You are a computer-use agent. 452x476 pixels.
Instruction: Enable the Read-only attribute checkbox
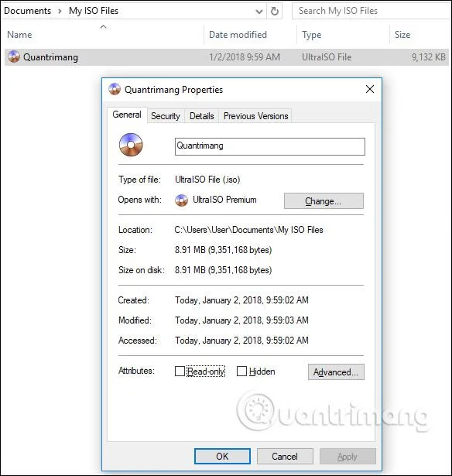pyautogui.click(x=180, y=371)
